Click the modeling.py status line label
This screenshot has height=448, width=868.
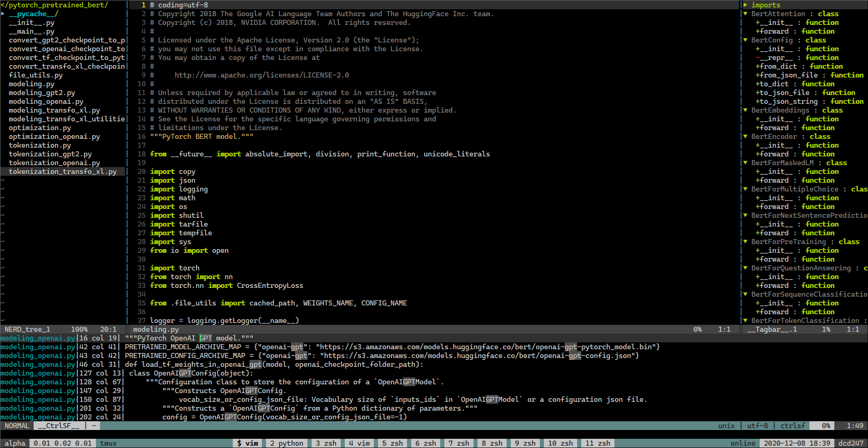point(156,329)
